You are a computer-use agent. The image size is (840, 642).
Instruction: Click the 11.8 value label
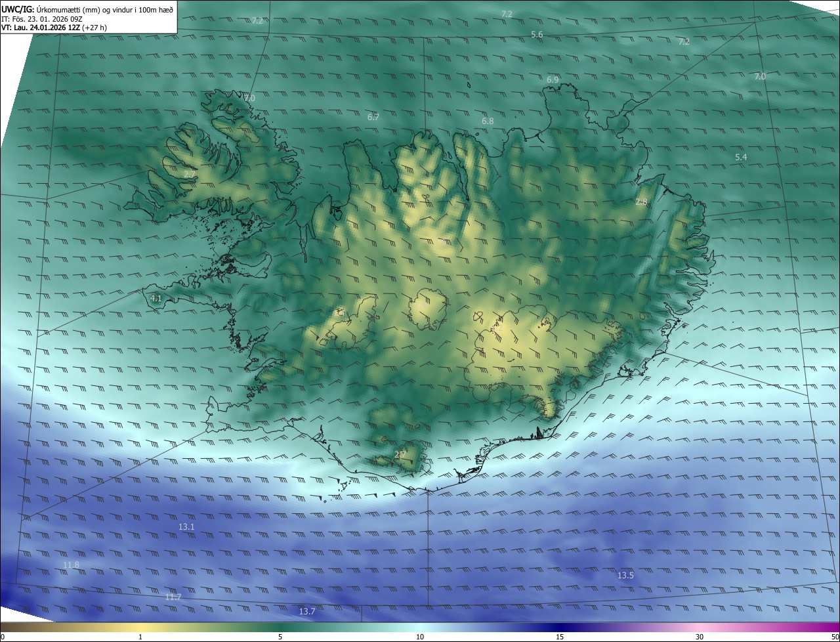pyautogui.click(x=71, y=565)
